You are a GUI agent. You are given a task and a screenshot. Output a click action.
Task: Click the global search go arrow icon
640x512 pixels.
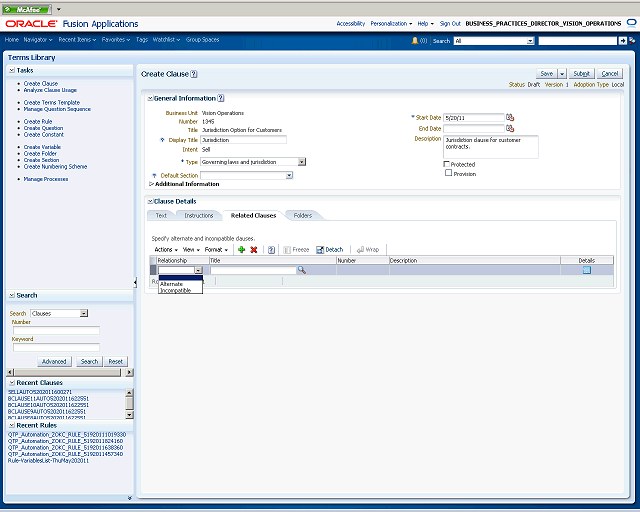coord(622,41)
